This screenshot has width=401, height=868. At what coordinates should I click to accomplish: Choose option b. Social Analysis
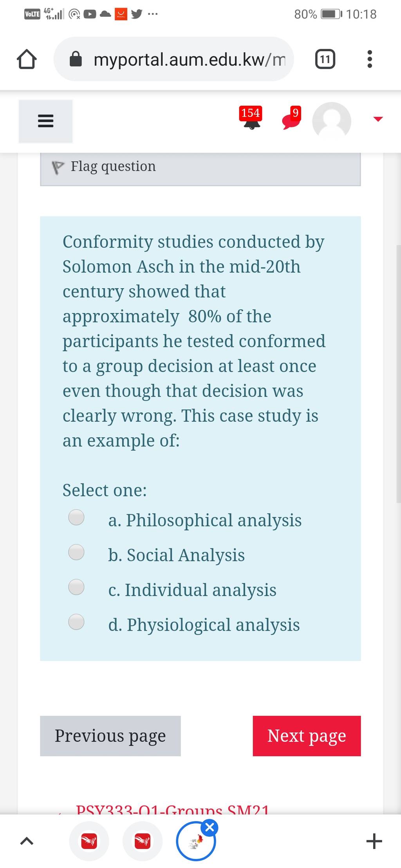pos(76,552)
